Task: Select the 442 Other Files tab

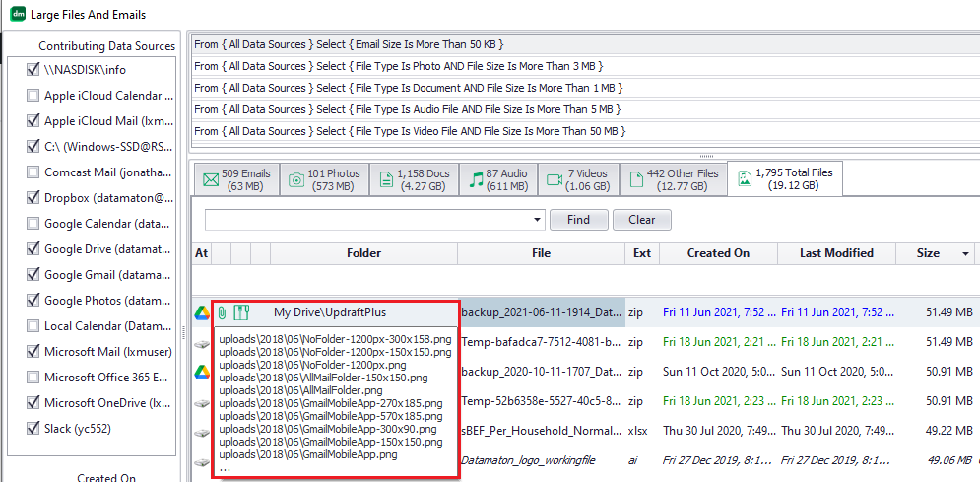Action: click(x=673, y=180)
